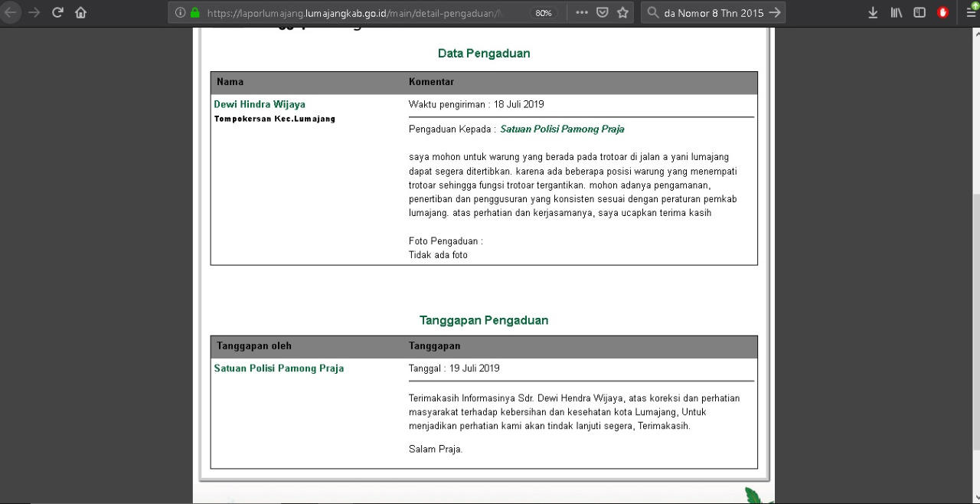The image size is (980, 504).
Task: Reset the 80% zoom level badge
Action: tap(544, 13)
